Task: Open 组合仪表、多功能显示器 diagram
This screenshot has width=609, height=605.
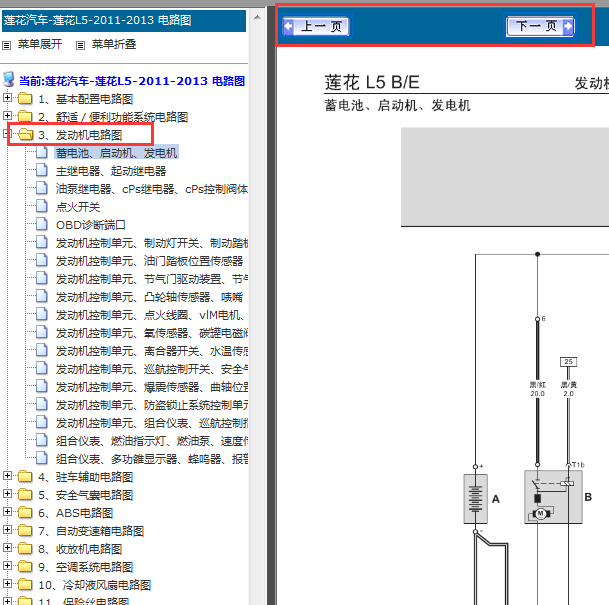Action: pyautogui.click(x=152, y=459)
